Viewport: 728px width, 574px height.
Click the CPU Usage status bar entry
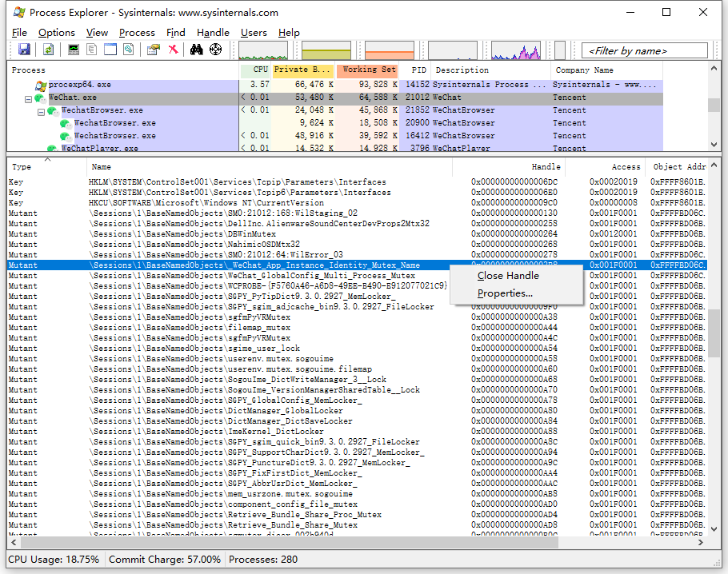pos(54,560)
